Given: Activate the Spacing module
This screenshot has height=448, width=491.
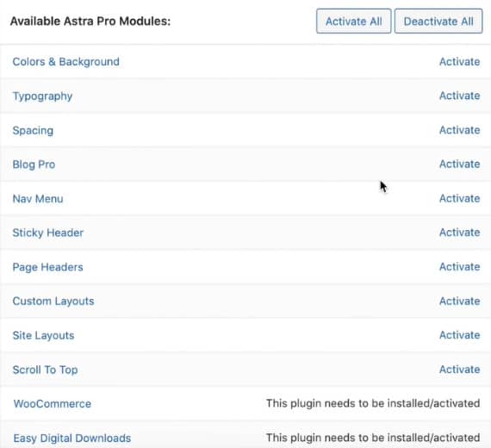Looking at the screenshot, I should (459, 130).
